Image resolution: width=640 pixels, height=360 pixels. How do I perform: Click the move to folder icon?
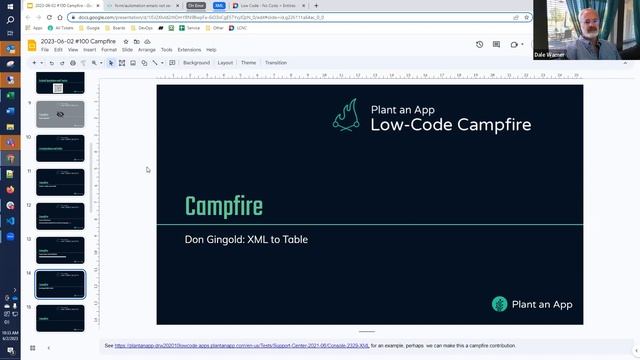[137, 42]
